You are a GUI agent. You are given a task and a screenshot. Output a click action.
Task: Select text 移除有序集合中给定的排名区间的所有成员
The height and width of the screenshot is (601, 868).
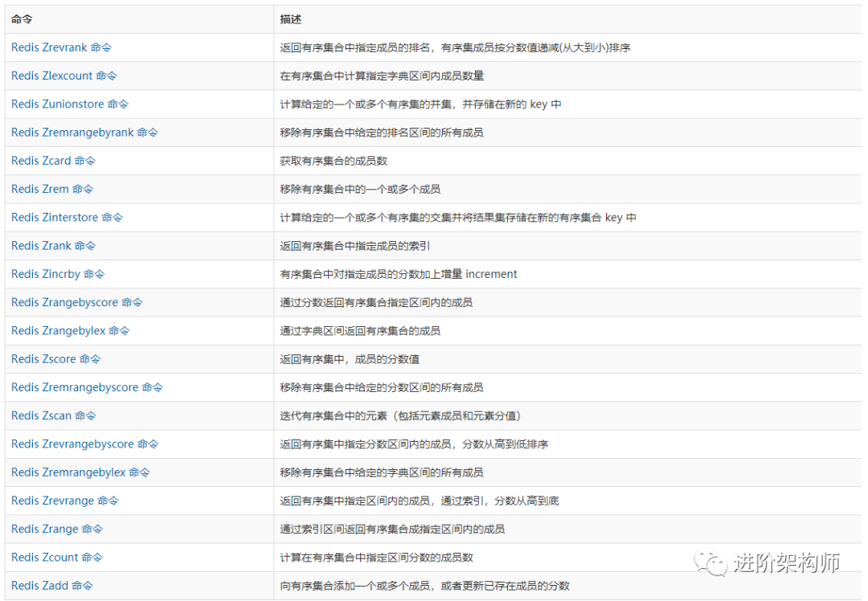(x=382, y=133)
